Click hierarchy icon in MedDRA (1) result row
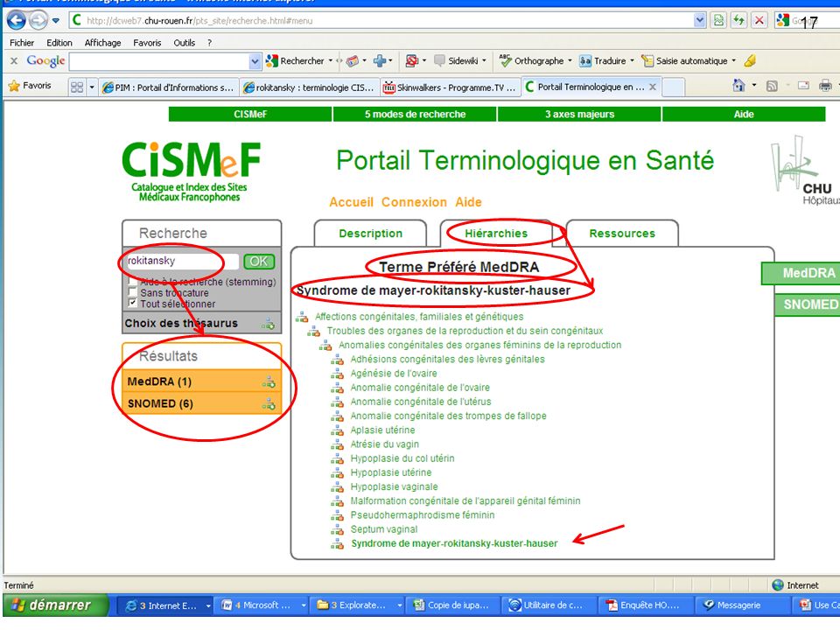 tap(269, 382)
